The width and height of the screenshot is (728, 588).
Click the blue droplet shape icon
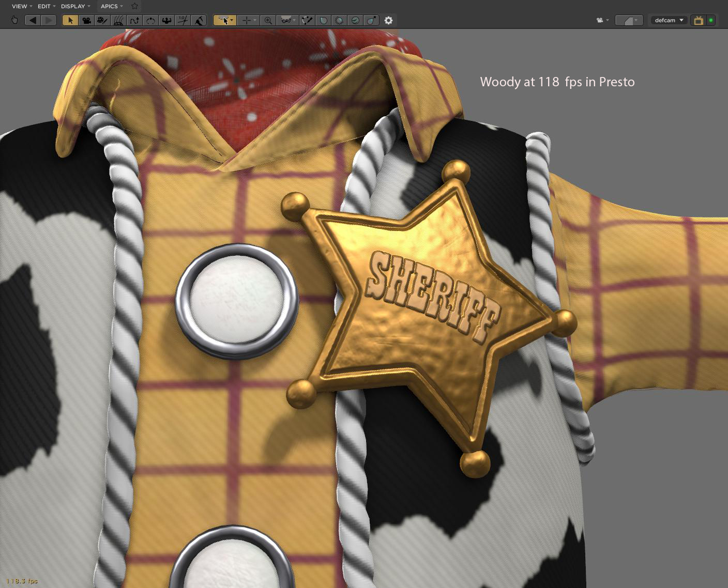[323, 20]
